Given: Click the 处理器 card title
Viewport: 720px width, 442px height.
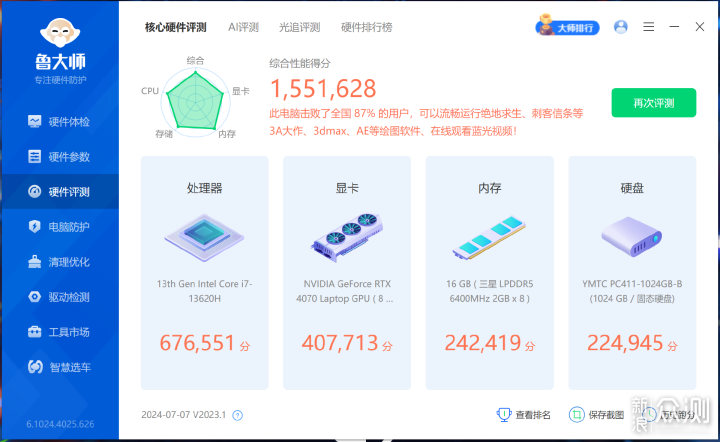Looking at the screenshot, I should pos(204,188).
